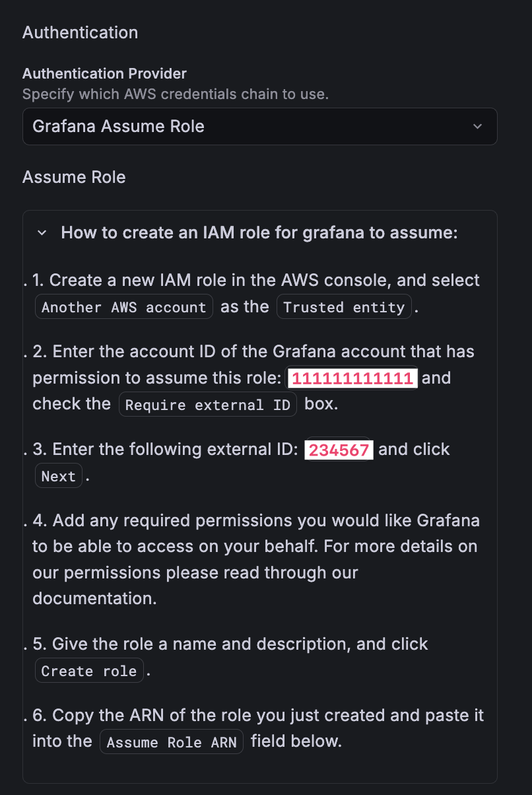Click the 'Require external ID' code label
This screenshot has height=795, width=532.
click(207, 405)
